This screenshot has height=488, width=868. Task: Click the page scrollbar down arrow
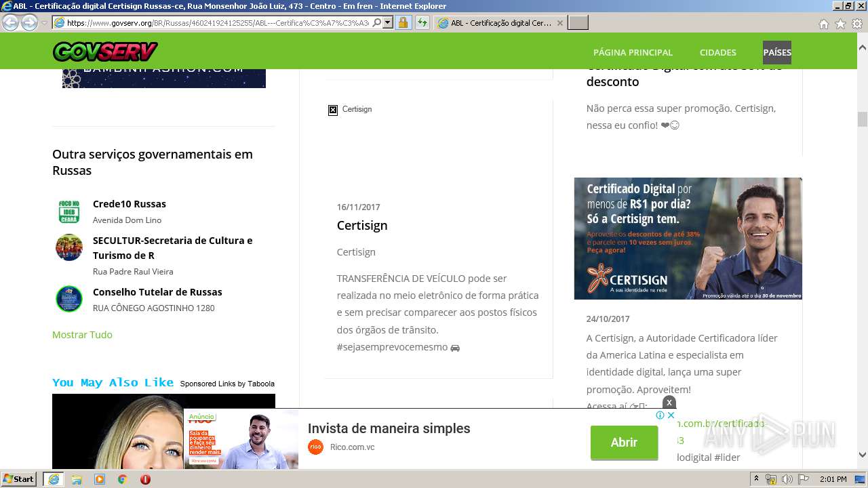tap(863, 455)
